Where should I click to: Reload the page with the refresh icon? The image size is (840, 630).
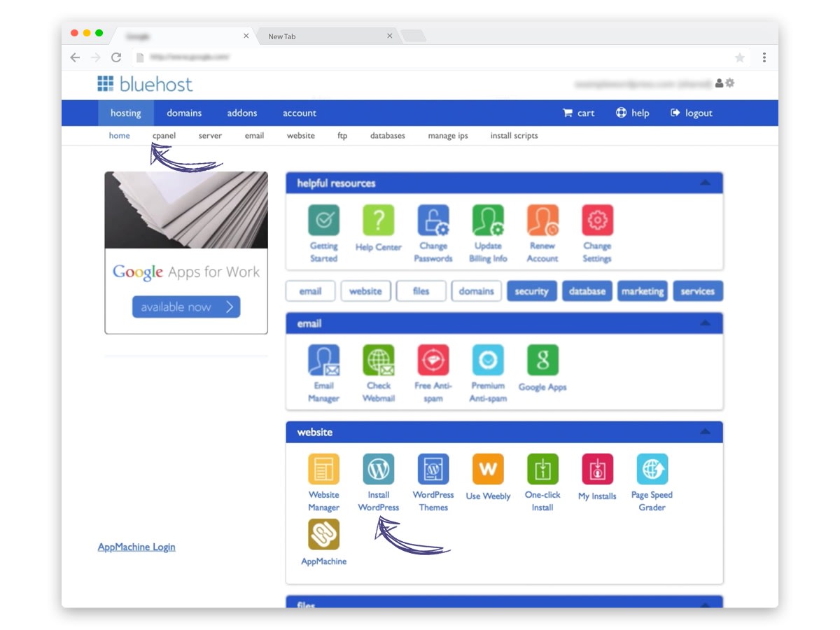tap(116, 57)
